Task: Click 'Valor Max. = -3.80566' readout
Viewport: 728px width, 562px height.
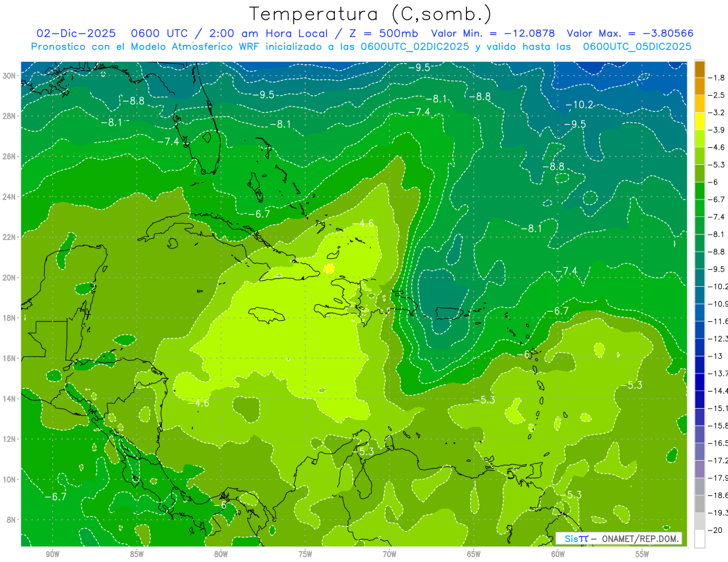Action: pos(630,33)
